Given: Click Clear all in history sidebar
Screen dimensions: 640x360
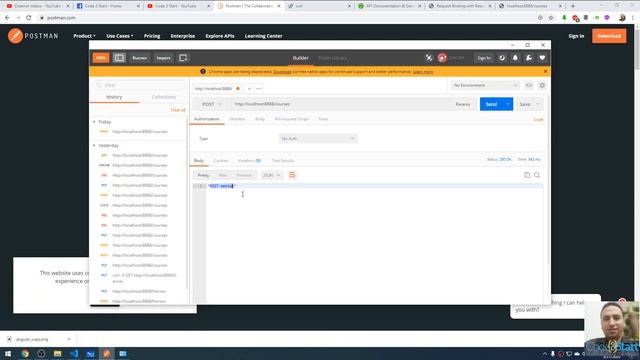Looking at the screenshot, I should pyautogui.click(x=178, y=110).
